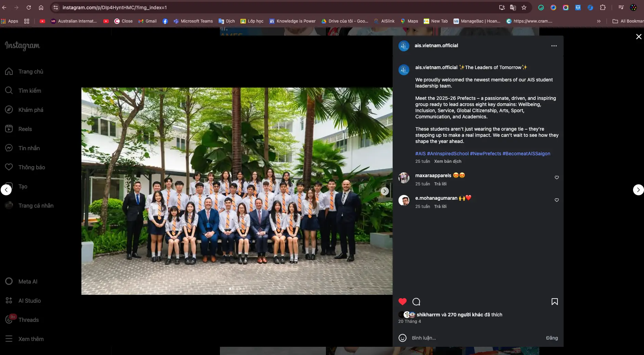Advance to next photo in carousel

click(x=384, y=191)
